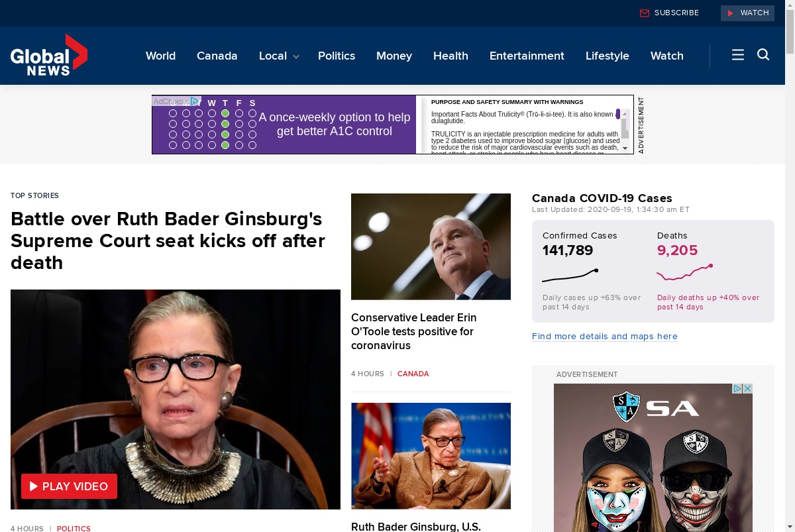Go to the Entertainment section

[527, 56]
